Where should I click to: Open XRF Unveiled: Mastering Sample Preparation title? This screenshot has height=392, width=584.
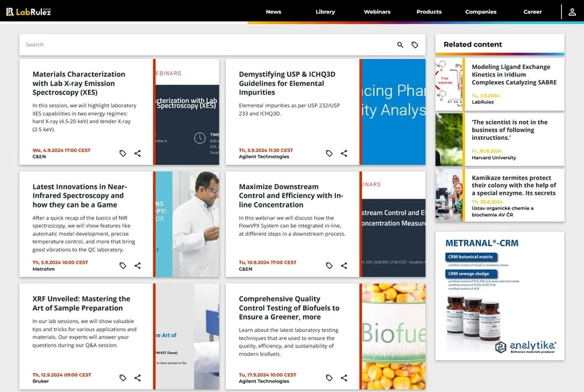point(81,303)
